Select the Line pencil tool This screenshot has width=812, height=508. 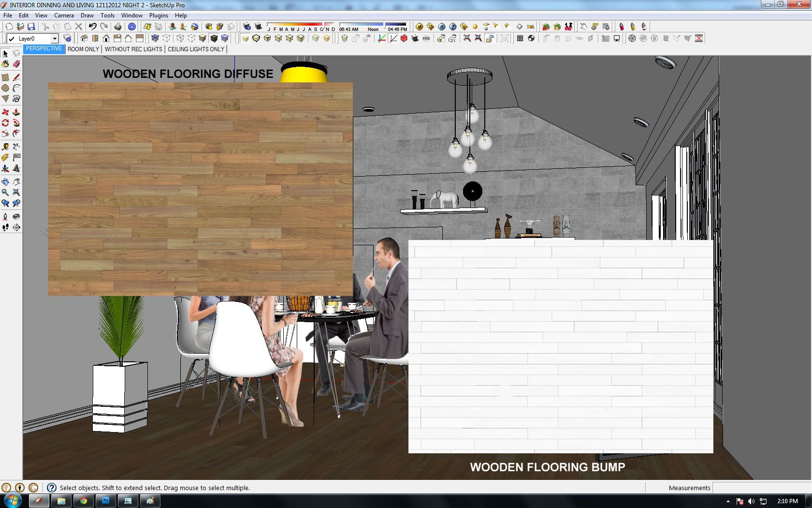[16, 77]
